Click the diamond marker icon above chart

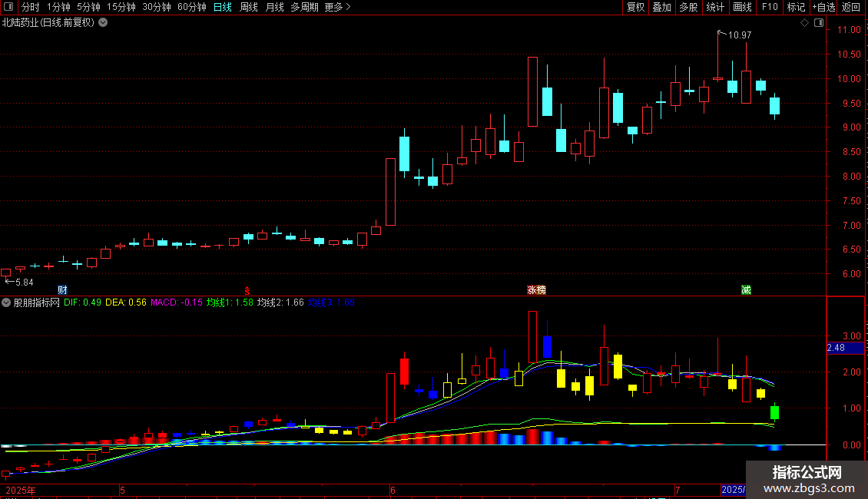click(x=805, y=23)
